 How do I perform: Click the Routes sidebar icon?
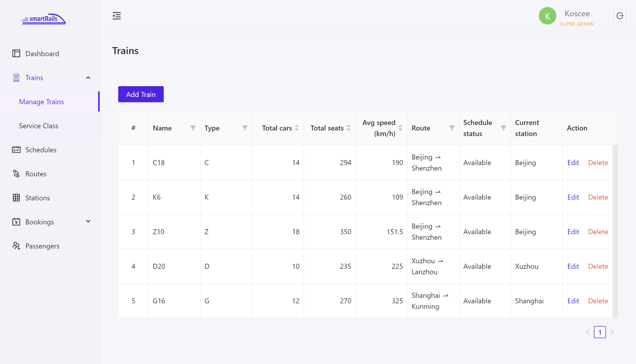coord(16,173)
